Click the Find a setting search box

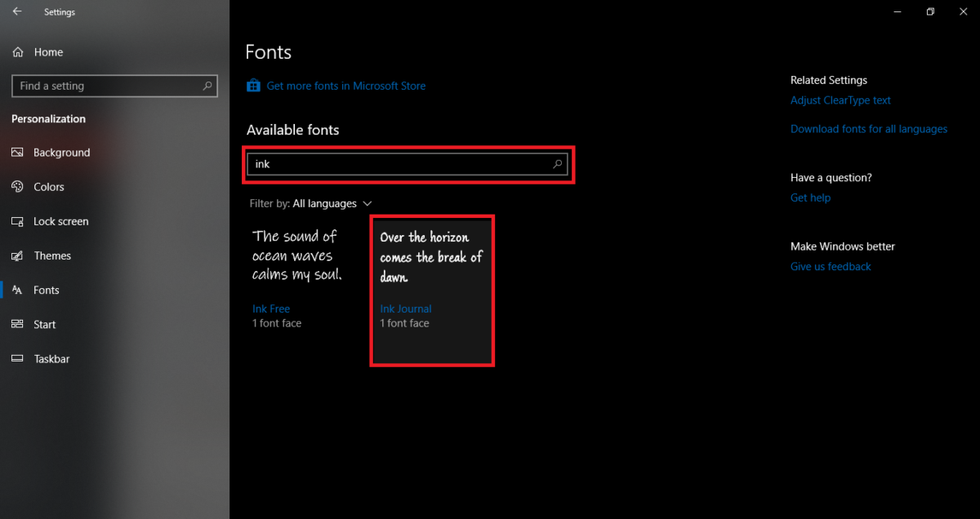(x=114, y=86)
